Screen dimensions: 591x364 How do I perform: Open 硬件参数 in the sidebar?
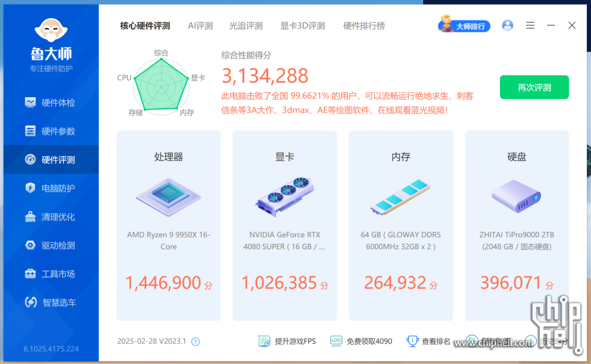tap(51, 131)
